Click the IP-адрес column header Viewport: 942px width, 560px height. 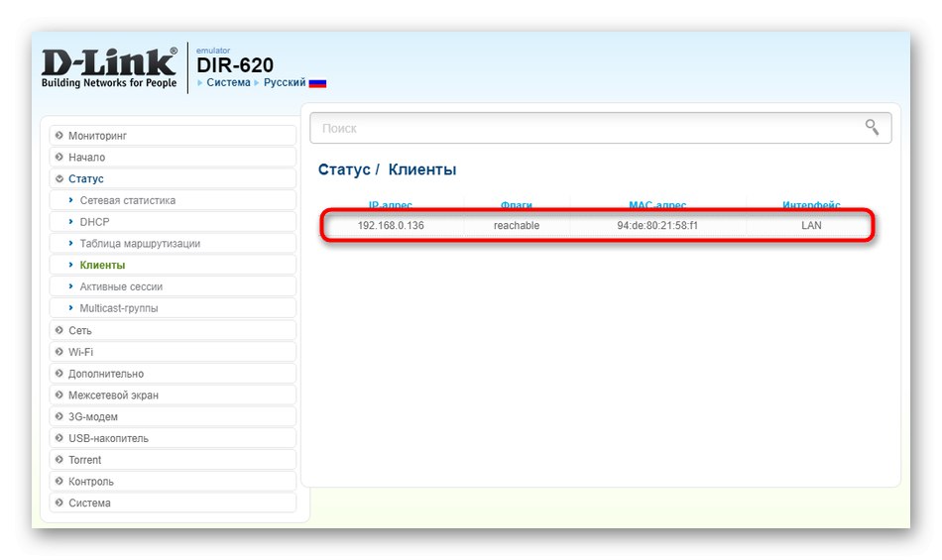(x=391, y=205)
